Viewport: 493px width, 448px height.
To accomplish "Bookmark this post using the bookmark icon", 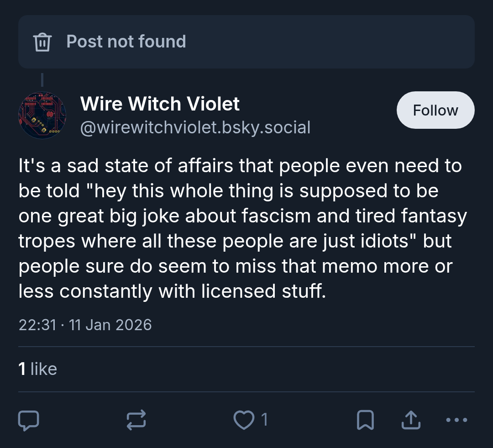I will [365, 420].
